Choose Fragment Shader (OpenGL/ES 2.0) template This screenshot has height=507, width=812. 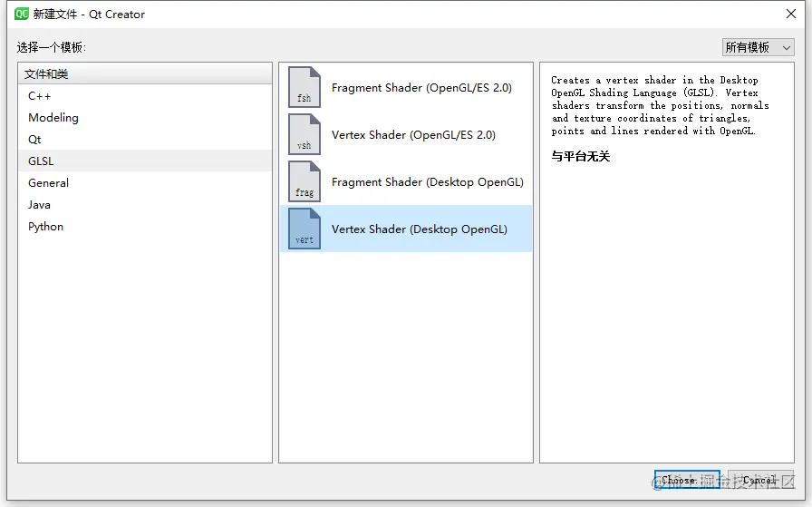(406, 88)
